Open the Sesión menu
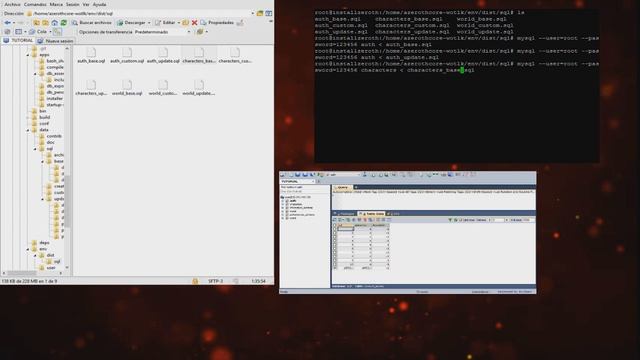The height and width of the screenshot is (360, 640). pos(73,4)
